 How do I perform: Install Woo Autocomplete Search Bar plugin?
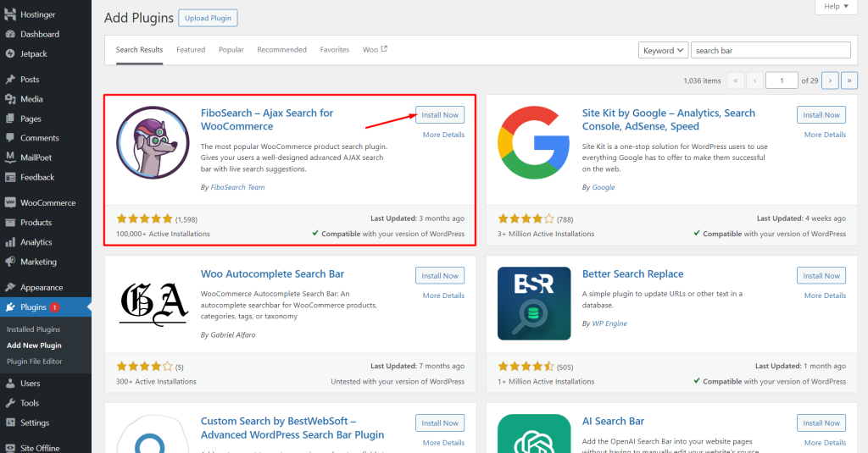440,276
